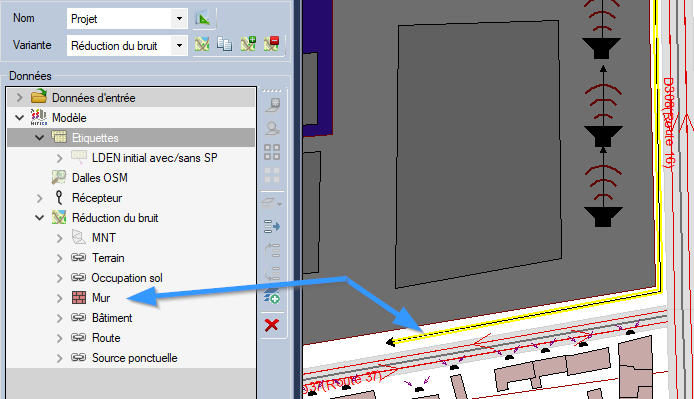Click the add layer icon with green plus
694x399 pixels.
tap(272, 297)
